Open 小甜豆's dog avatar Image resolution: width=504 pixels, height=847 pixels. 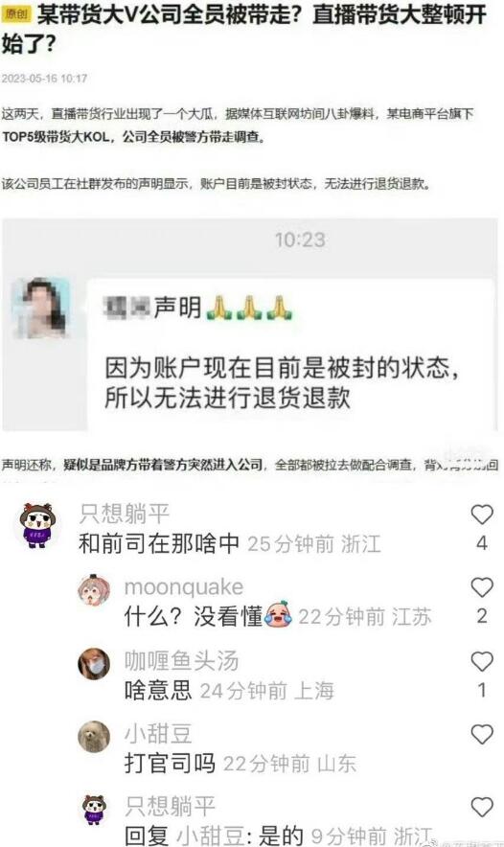(94, 736)
